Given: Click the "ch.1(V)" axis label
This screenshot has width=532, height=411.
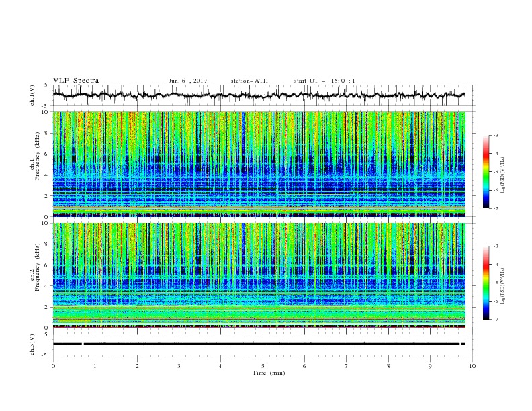Looking at the screenshot, I should (x=32, y=95).
